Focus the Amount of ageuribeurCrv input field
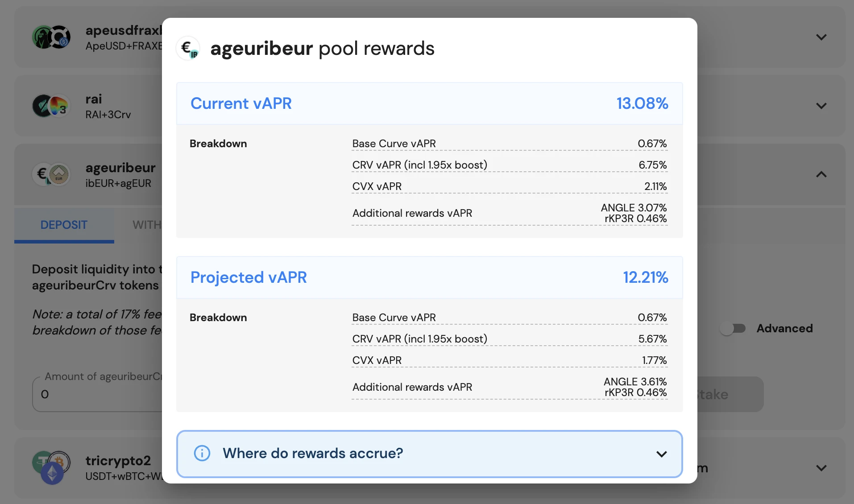 click(x=97, y=394)
